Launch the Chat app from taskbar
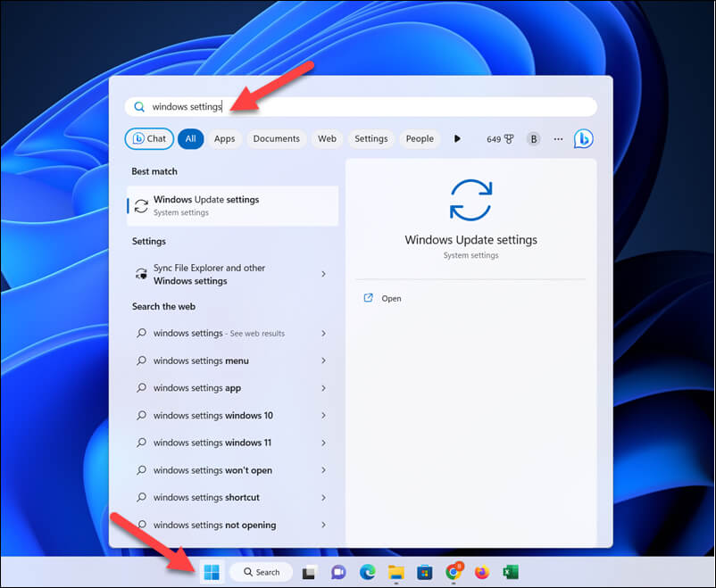716x588 pixels. click(x=338, y=572)
